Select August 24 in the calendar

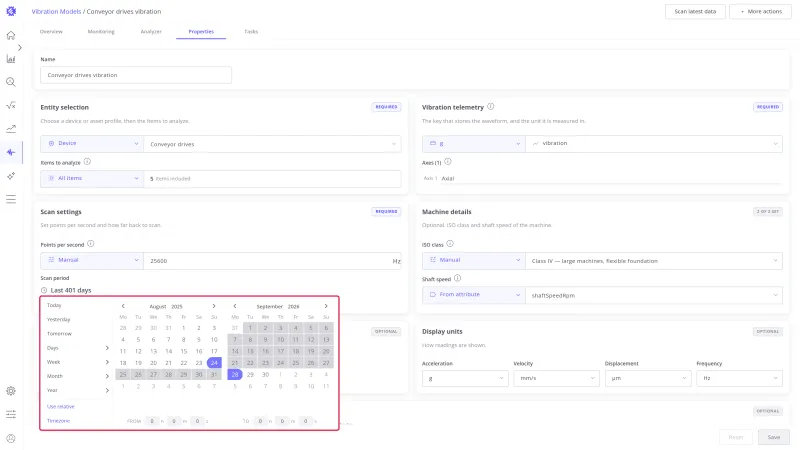[214, 363]
